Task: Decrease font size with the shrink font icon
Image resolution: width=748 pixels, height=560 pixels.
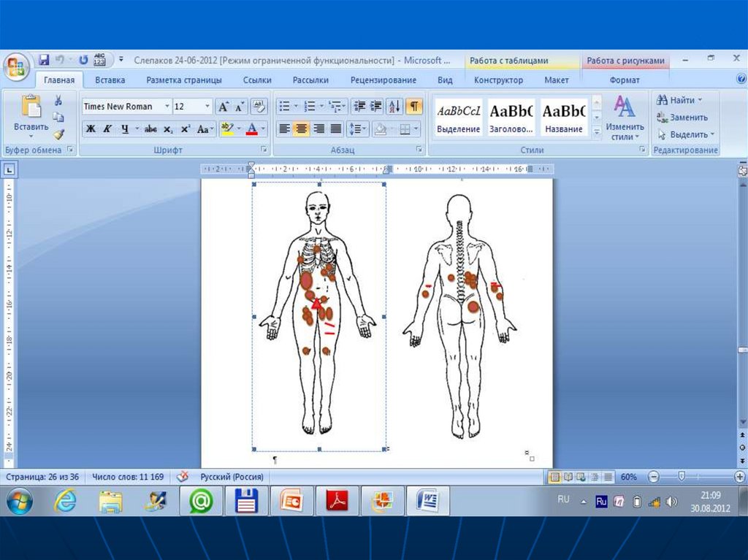Action: 240,107
